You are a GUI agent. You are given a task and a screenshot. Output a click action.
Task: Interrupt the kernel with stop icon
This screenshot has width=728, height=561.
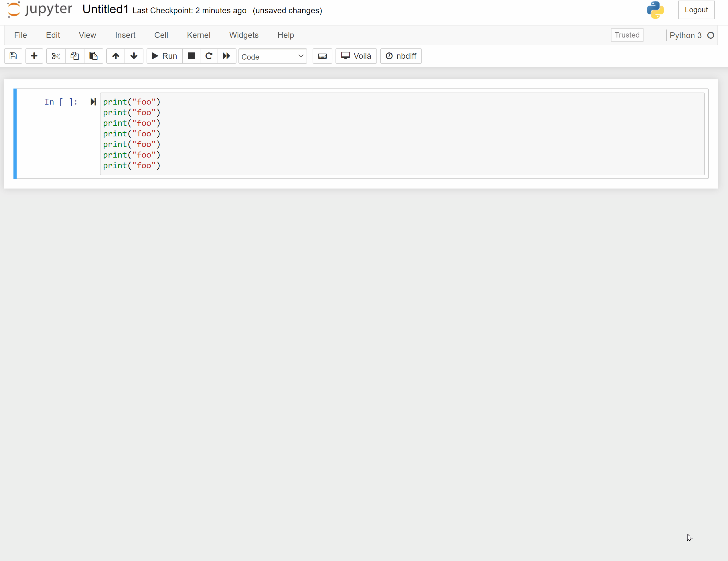(x=191, y=56)
